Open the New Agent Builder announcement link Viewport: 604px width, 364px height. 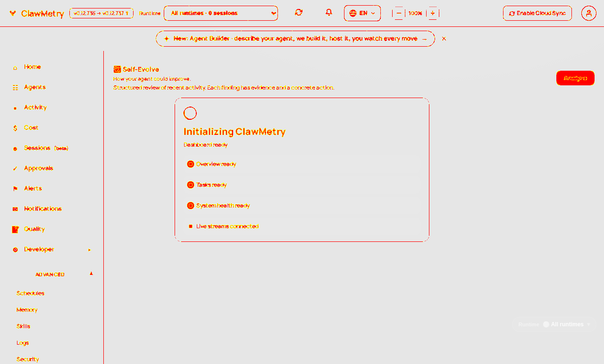(295, 39)
